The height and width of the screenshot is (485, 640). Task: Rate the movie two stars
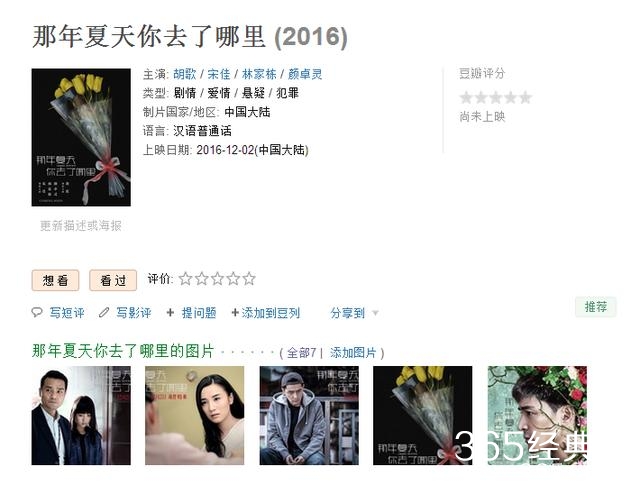(201, 279)
